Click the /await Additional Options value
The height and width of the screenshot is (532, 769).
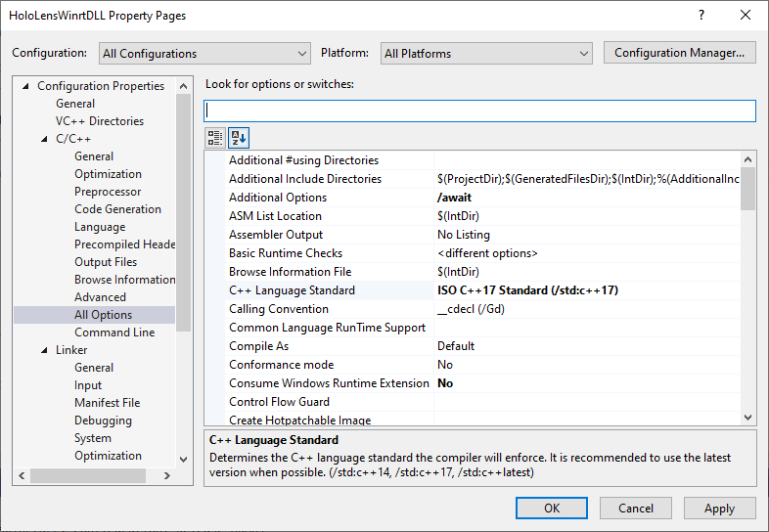pos(454,198)
